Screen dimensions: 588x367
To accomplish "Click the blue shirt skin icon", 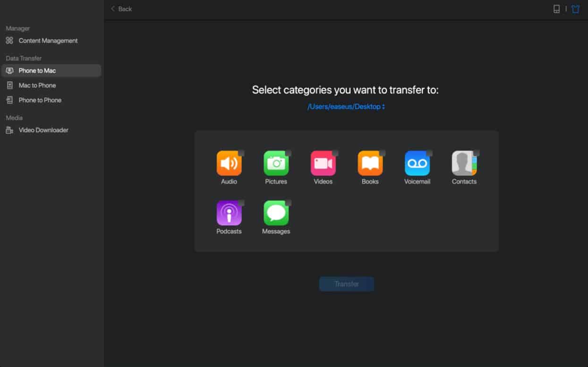I will 575,9.
